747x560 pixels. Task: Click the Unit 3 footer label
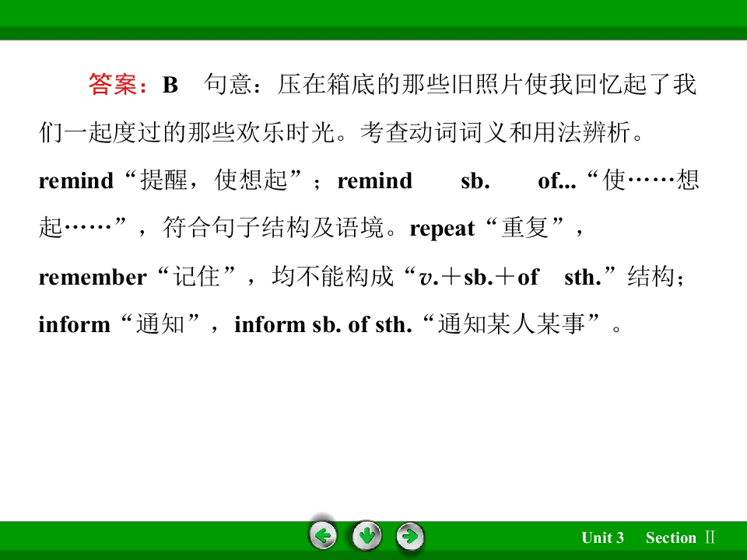point(602,537)
